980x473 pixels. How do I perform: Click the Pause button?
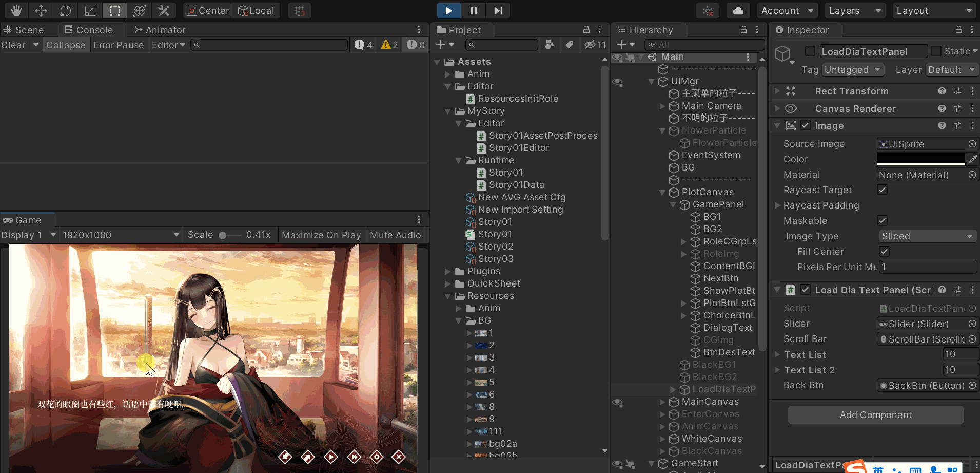click(x=474, y=10)
